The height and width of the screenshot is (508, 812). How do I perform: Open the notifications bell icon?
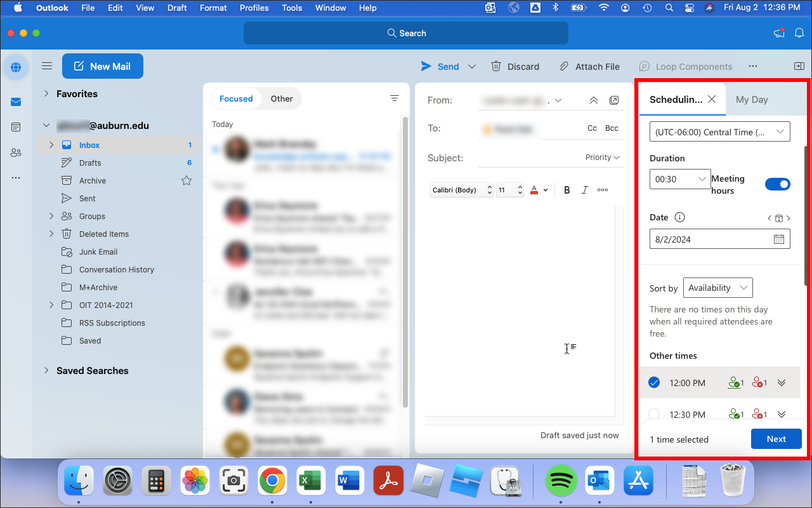click(x=799, y=33)
